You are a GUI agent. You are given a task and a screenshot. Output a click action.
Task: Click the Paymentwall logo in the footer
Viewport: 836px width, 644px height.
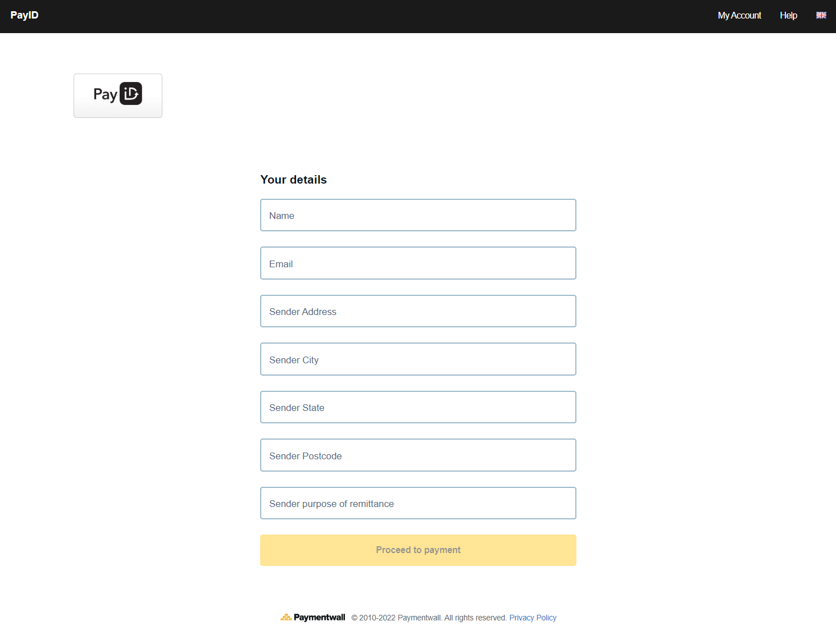pyautogui.click(x=313, y=617)
